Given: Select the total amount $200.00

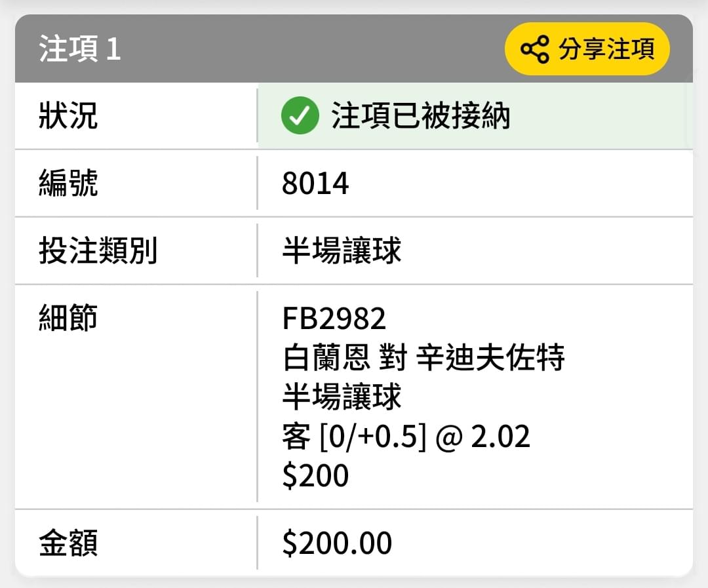Looking at the screenshot, I should coord(337,543).
